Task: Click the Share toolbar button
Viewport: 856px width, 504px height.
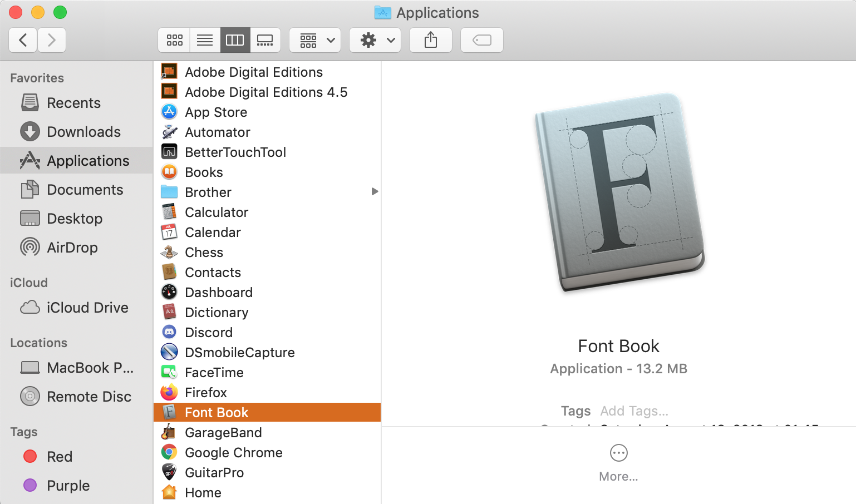Action: (x=431, y=40)
